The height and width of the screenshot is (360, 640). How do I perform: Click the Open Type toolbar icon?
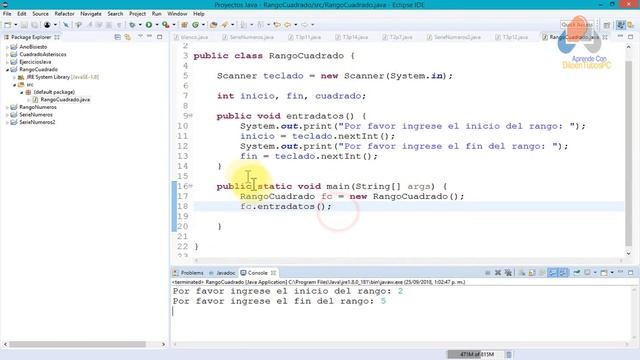213,25
